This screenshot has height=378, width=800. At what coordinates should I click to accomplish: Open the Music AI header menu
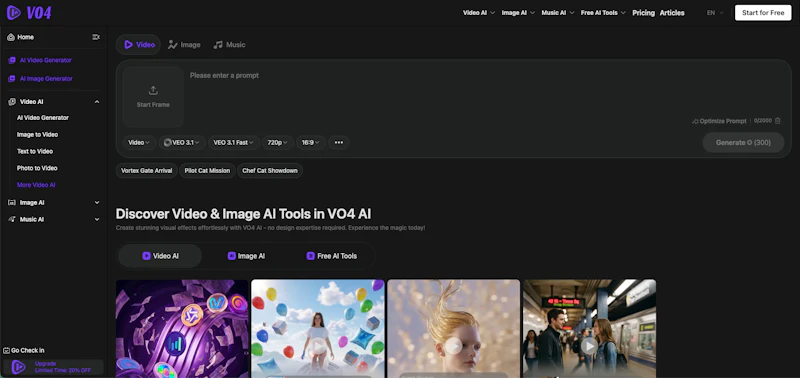click(x=558, y=13)
